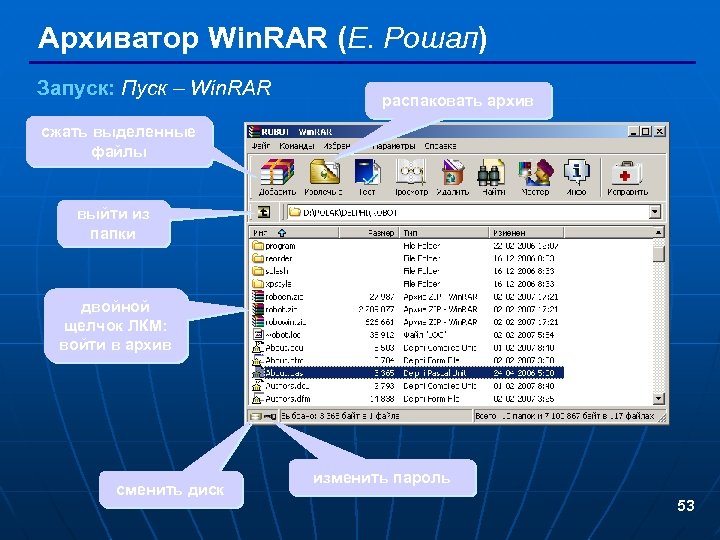720x540 pixels.
Task: Click the file list scroll down arrow
Action: [658, 399]
